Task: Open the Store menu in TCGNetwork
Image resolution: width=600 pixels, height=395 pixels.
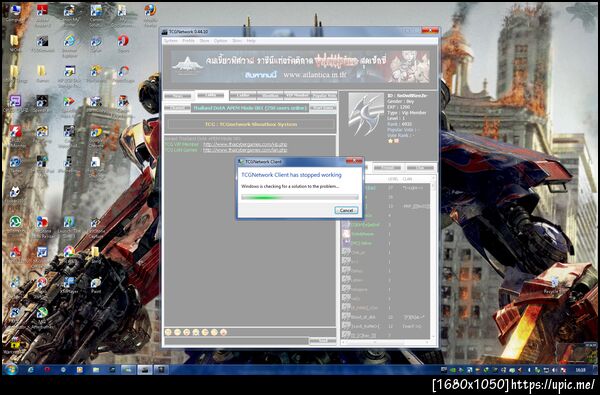Action: click(x=204, y=41)
